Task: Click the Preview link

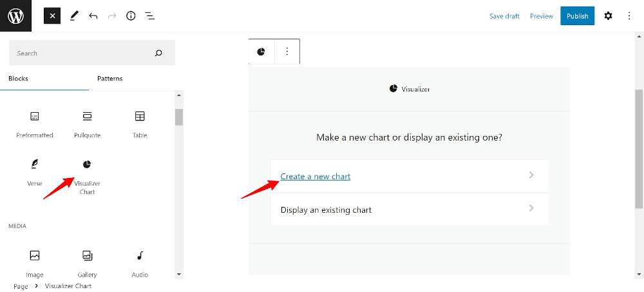Action: [542, 16]
